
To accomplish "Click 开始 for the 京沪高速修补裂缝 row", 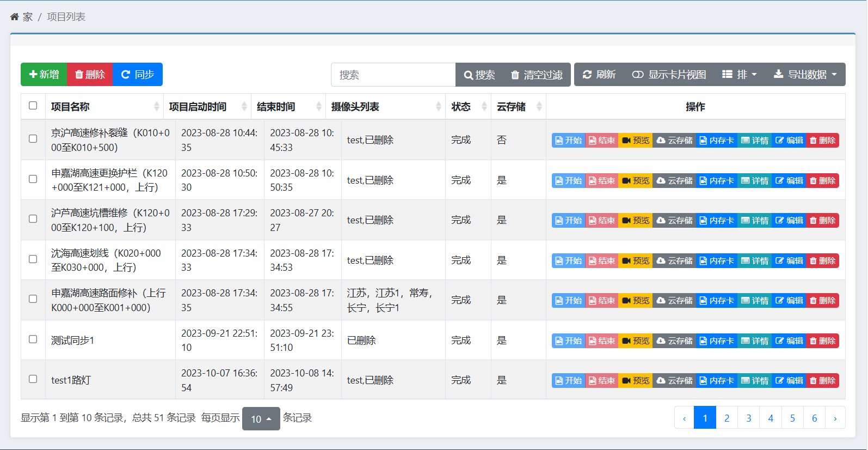I will tap(568, 141).
